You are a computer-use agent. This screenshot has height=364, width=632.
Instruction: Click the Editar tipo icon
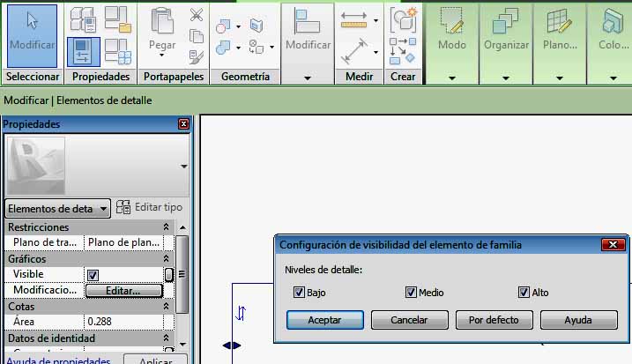click(123, 207)
